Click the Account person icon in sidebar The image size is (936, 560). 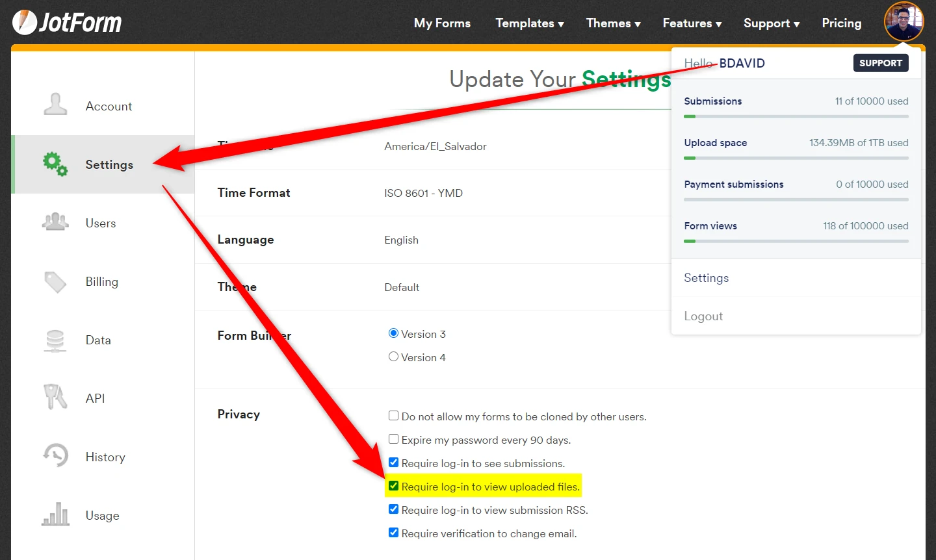pos(55,105)
